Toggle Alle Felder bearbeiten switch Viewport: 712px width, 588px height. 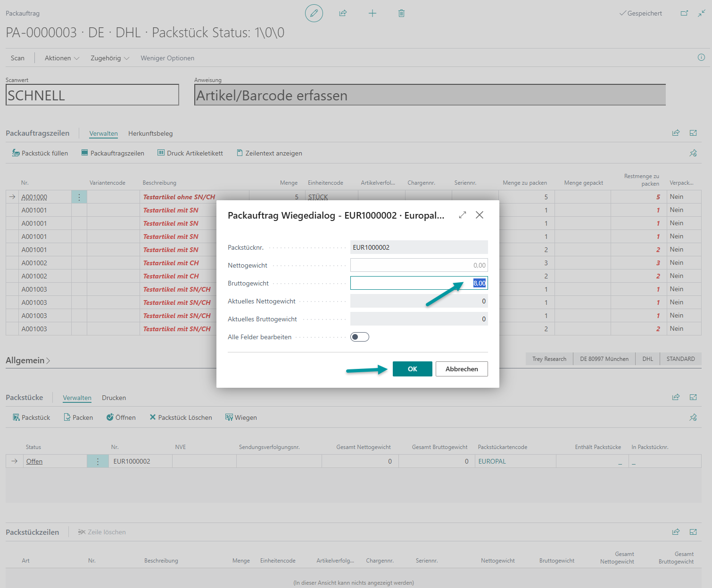pyautogui.click(x=359, y=337)
